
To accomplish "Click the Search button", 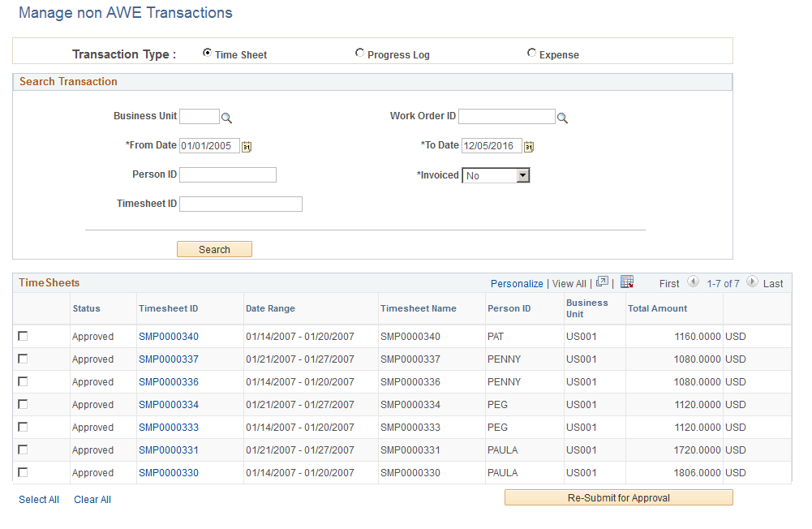I will 213,249.
